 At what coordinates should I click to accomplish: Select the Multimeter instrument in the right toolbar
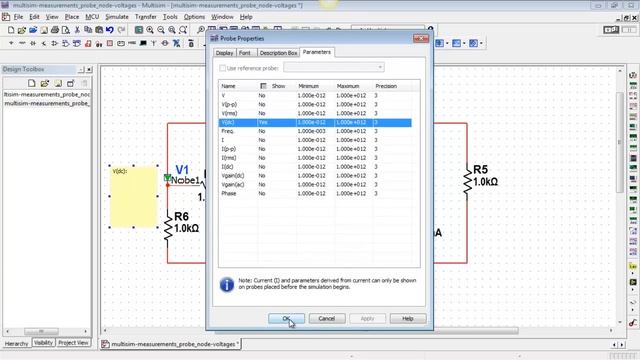[633, 76]
